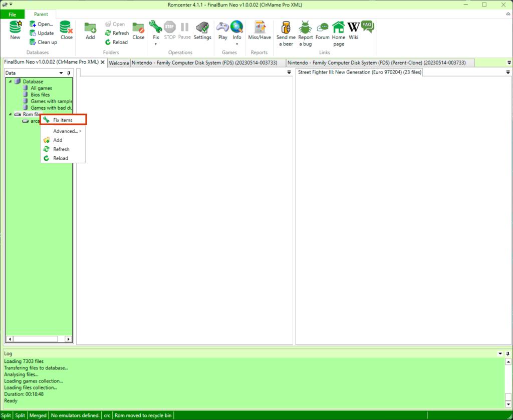Close the database in Databases group
Screen dimensions: 513x420
(x=67, y=30)
